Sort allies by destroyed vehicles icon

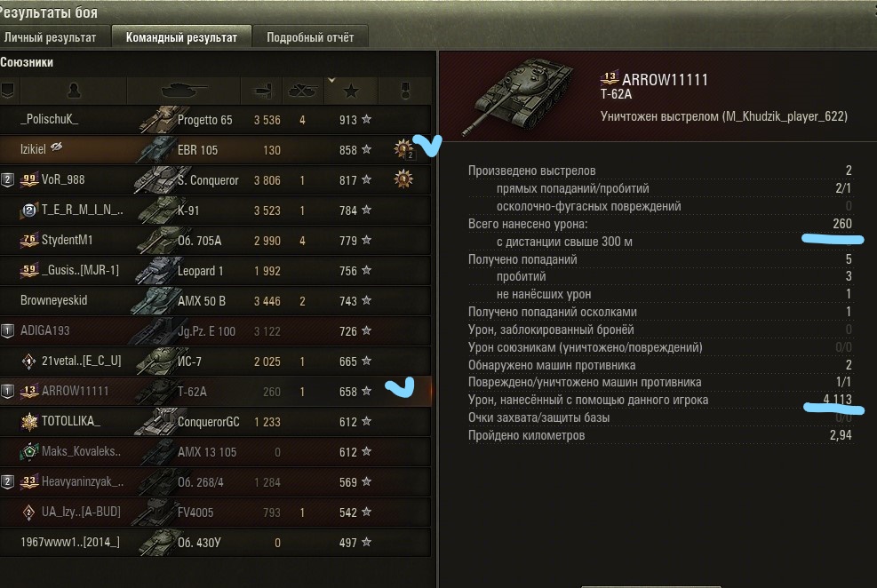click(303, 90)
